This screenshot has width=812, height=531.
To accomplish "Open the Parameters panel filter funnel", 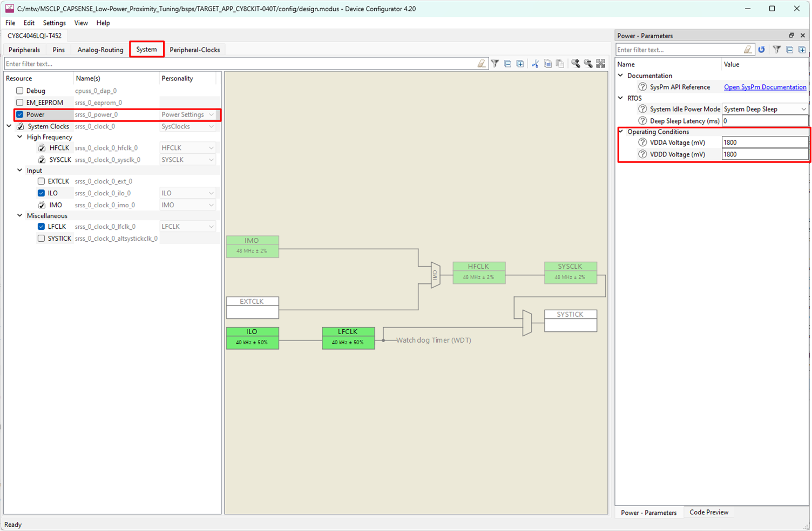I will (x=777, y=50).
